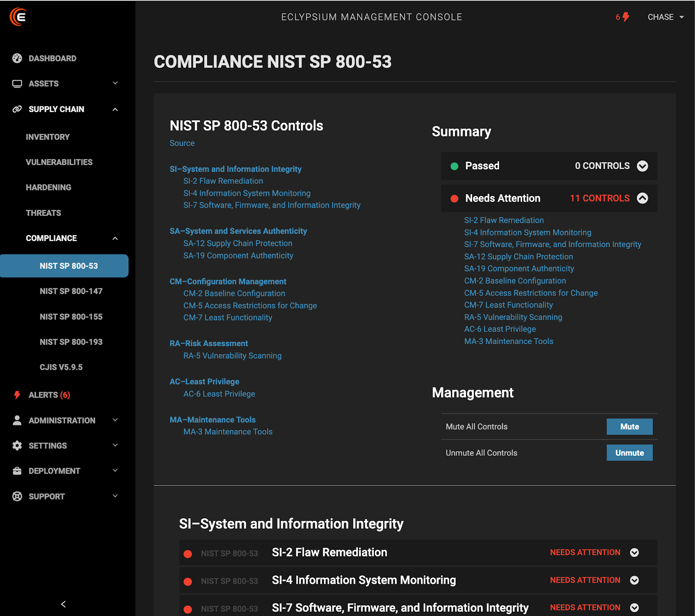Click red dot beside SI-2 Flaw Remediation row

pyautogui.click(x=188, y=553)
